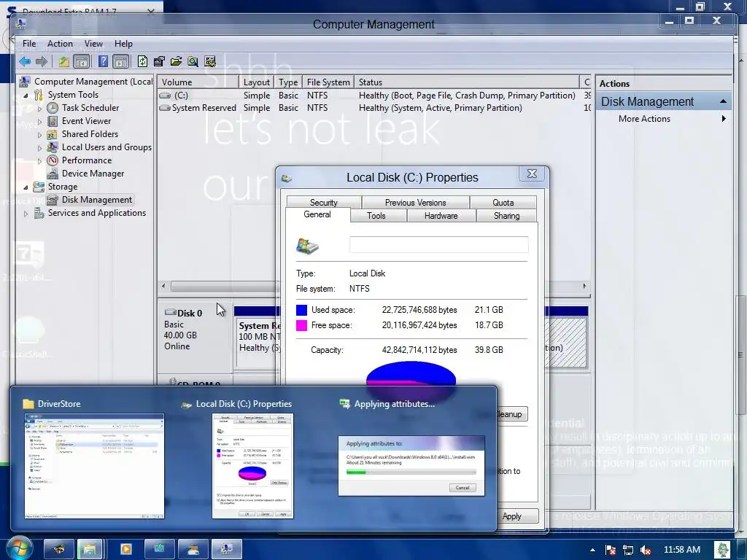747x560 pixels.
Task: Click the Refresh toolbar icon
Action: [142, 61]
